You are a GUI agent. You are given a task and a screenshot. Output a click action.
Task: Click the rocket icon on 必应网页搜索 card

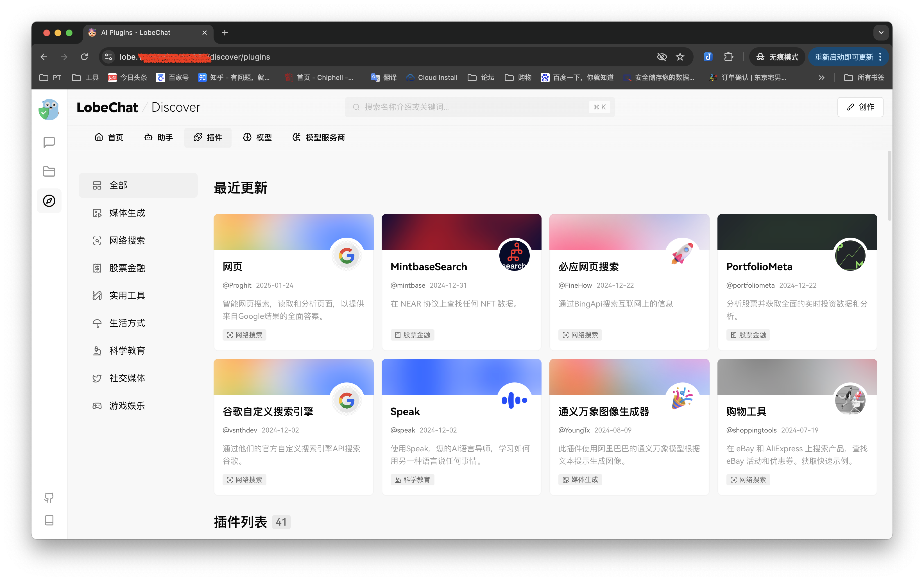[x=682, y=254]
